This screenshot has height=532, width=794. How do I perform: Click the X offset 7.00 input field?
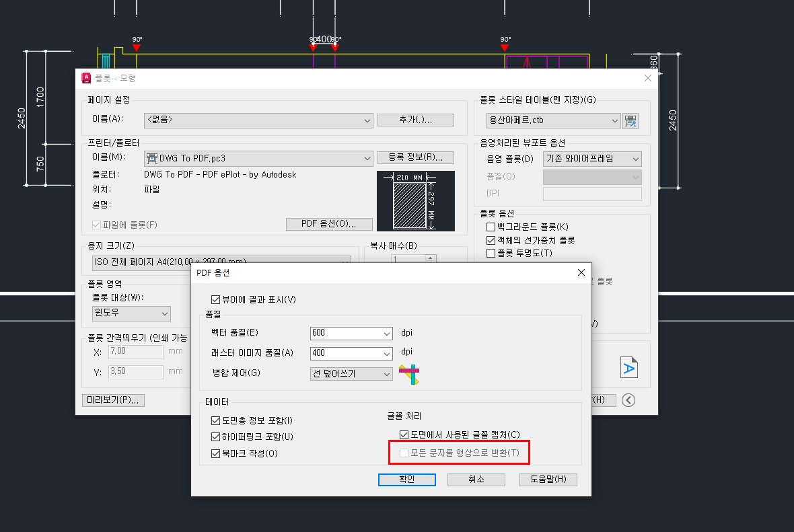136,352
